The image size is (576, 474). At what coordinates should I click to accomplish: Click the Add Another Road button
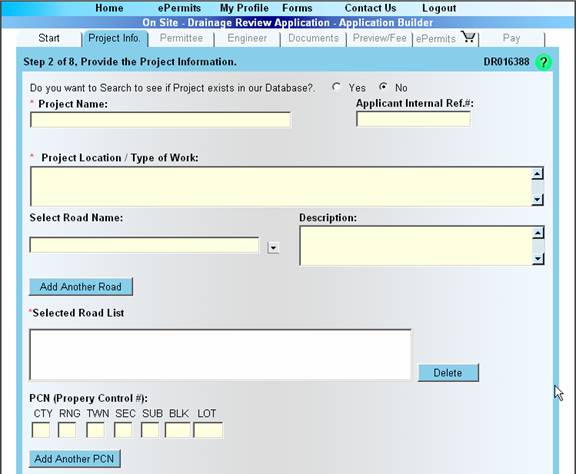tap(81, 287)
